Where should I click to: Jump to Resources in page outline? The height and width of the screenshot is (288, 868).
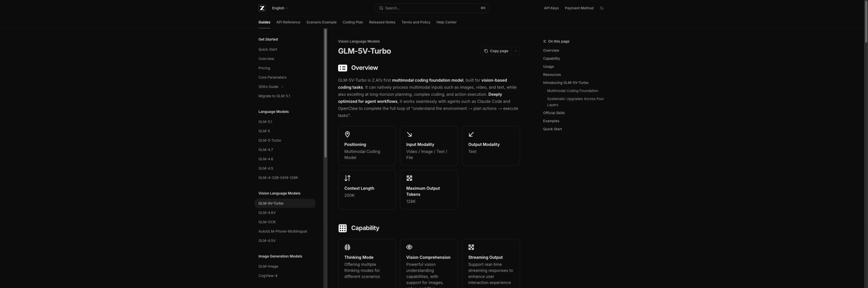(552, 75)
